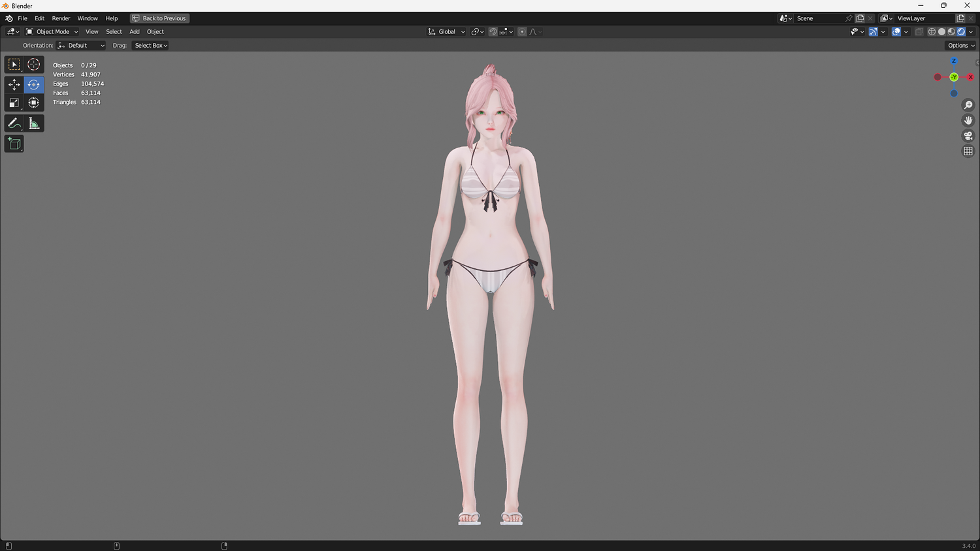
Task: Toggle camera view with camera icon
Action: point(968,136)
